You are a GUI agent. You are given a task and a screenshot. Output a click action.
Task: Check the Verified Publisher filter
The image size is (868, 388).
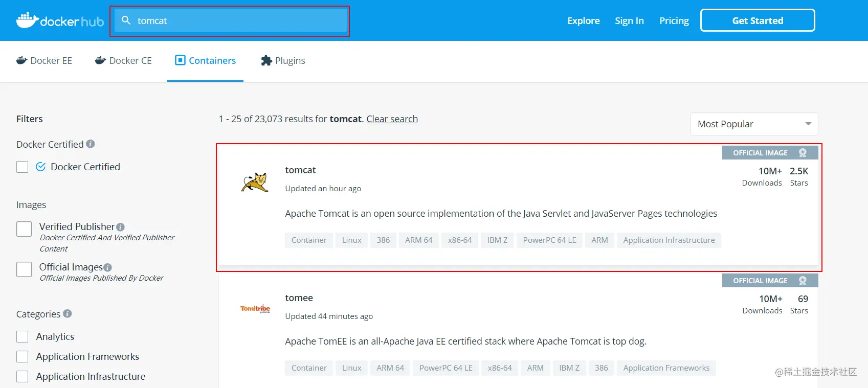pos(24,229)
